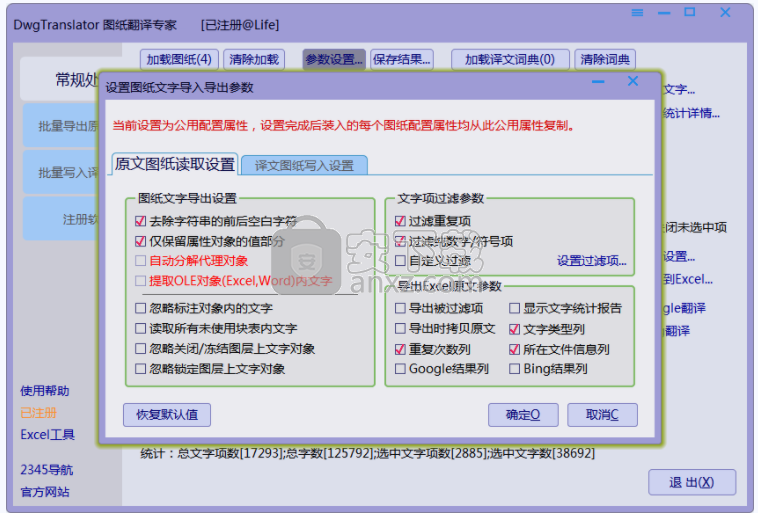Click the 加载图纸(4) toolbar button

[177, 59]
